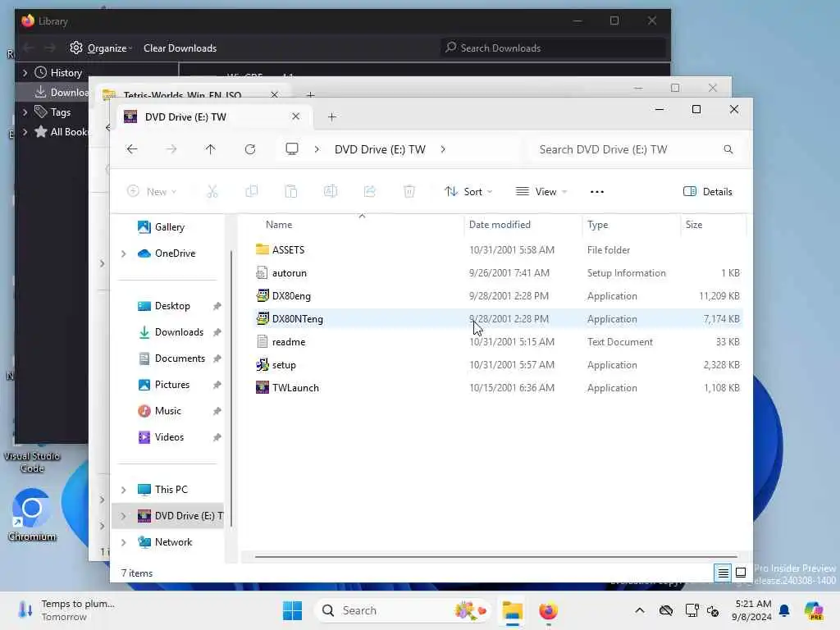Screen dimensions: 840x630
Task: Click the Delete trash icon
Action: point(409,191)
